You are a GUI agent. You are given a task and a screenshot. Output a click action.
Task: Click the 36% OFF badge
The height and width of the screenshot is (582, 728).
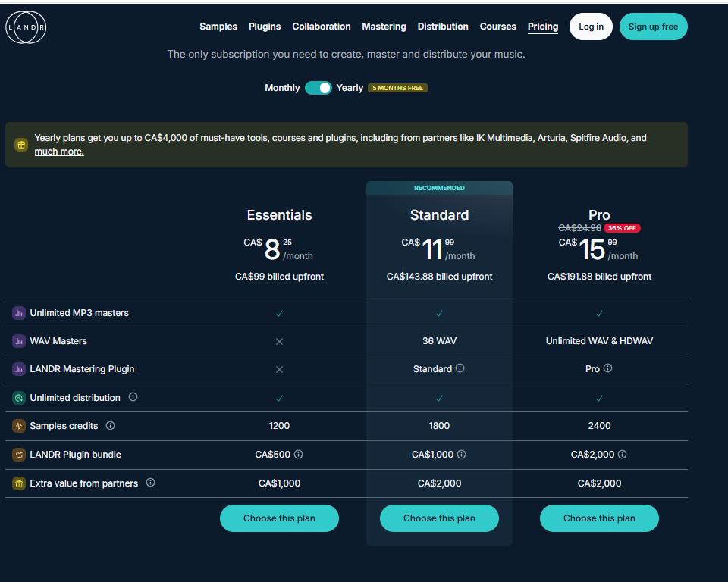(x=622, y=228)
